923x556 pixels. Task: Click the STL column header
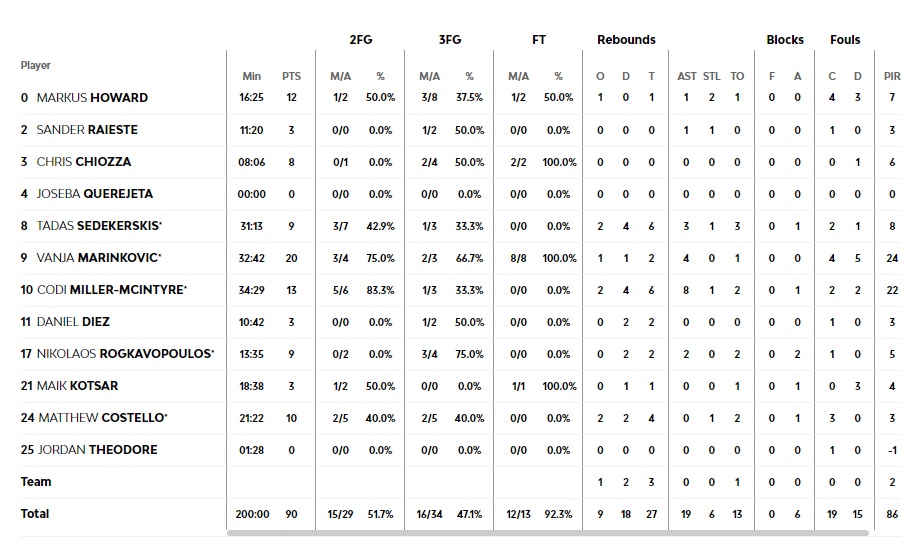[x=711, y=76]
